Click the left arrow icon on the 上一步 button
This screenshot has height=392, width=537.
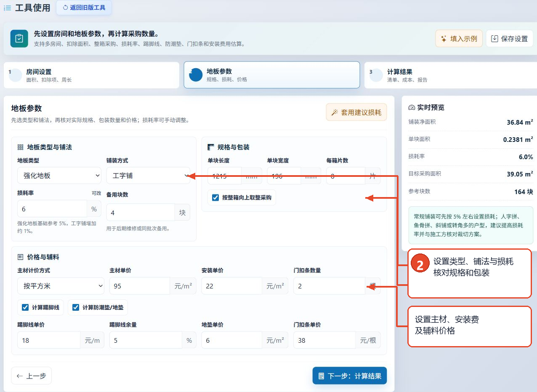19,376
